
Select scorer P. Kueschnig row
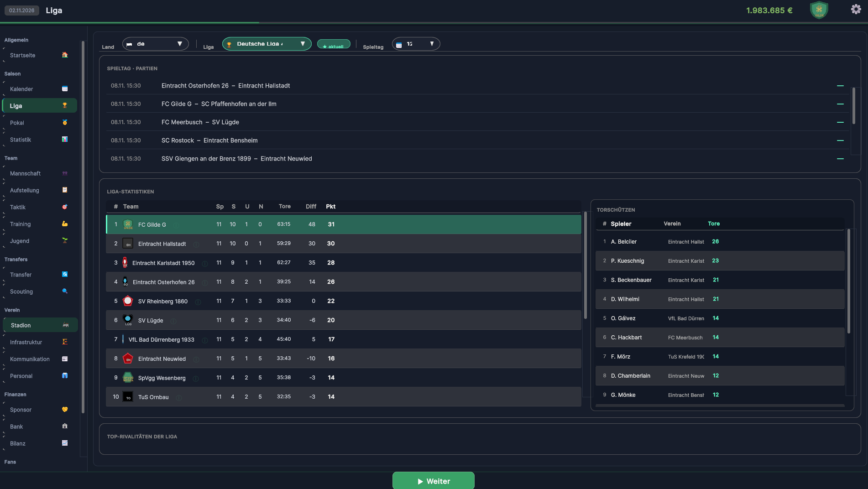pyautogui.click(x=720, y=261)
